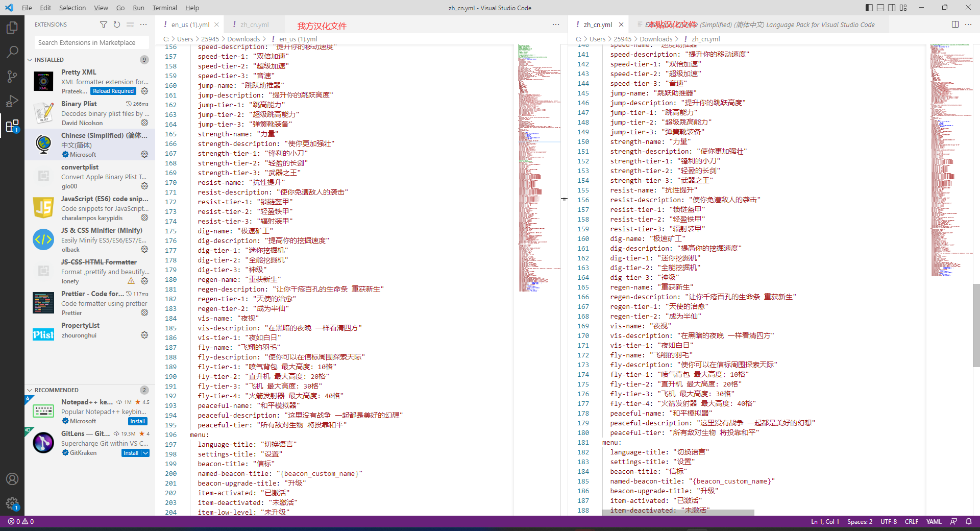The width and height of the screenshot is (980, 531).
Task: Open the Manage gear in activity bar
Action: [x=12, y=503]
